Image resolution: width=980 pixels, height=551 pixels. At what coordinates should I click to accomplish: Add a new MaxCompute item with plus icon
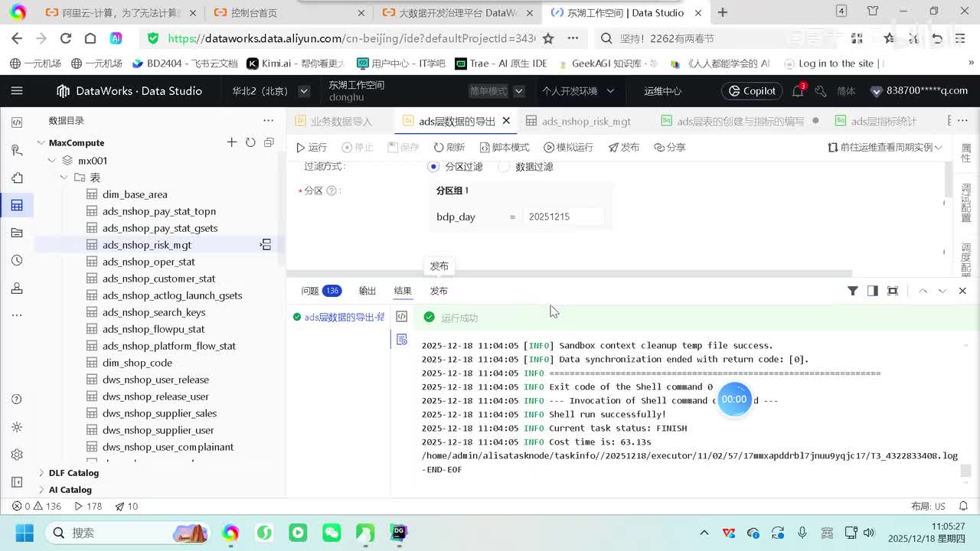tap(232, 142)
